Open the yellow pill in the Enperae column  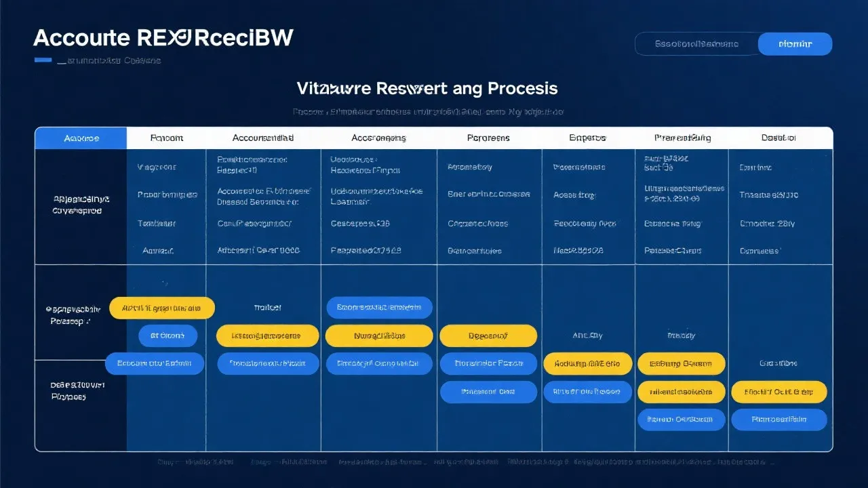pos(587,364)
